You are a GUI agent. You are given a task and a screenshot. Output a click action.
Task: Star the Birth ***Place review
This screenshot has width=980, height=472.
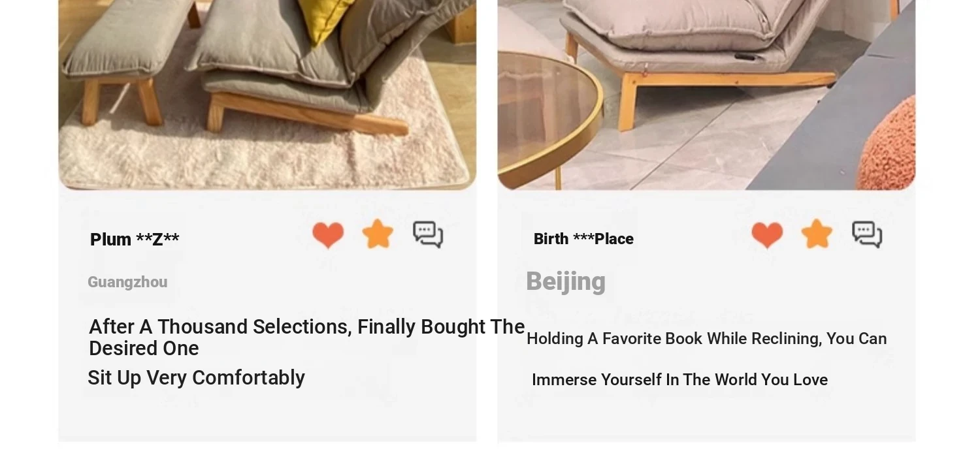point(817,234)
